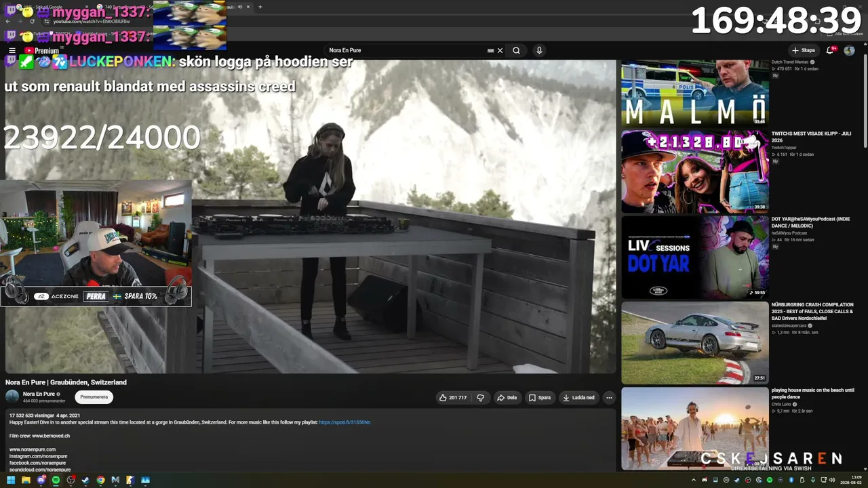This screenshot has height=488, width=868.
Task: Dislike the Nora En Pure video
Action: pos(481,398)
